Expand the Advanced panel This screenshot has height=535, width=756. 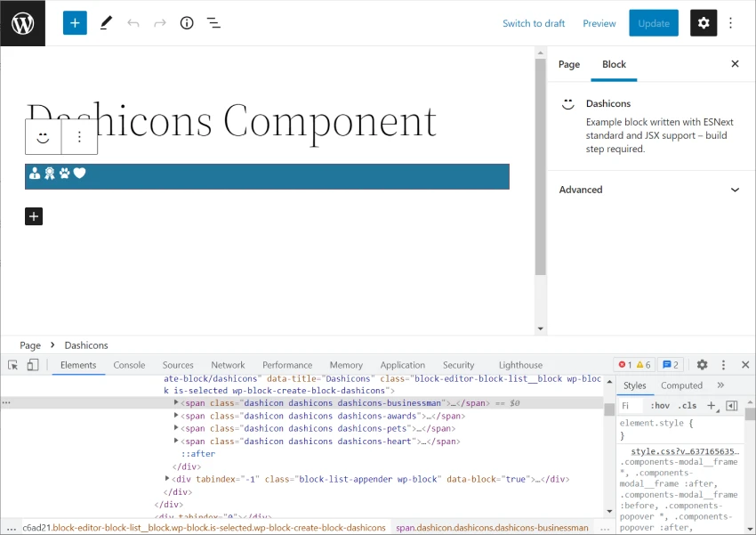tap(649, 190)
